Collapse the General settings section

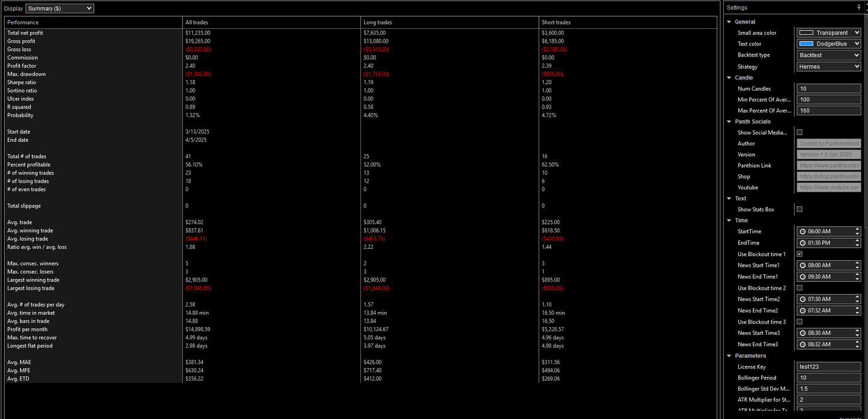[x=730, y=22]
